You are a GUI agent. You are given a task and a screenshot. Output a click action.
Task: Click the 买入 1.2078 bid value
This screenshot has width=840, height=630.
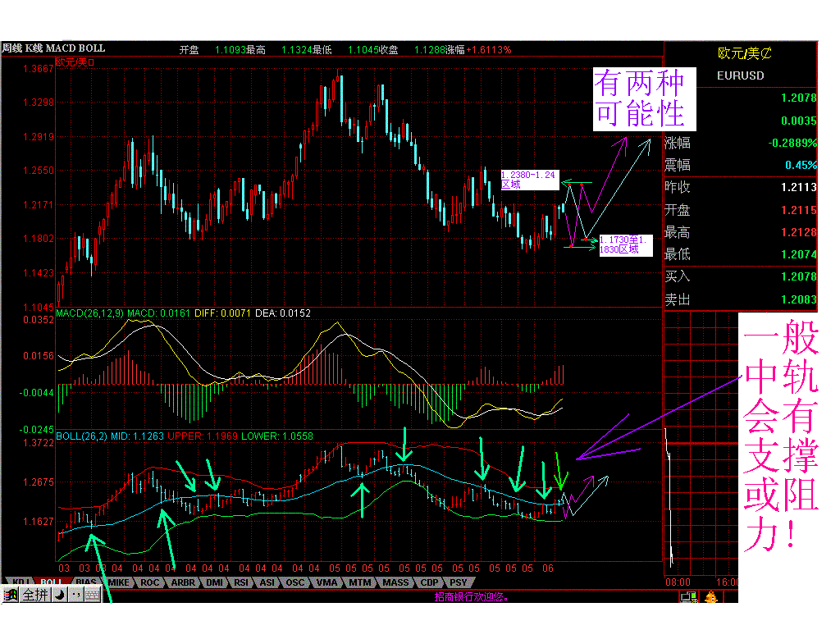[798, 276]
